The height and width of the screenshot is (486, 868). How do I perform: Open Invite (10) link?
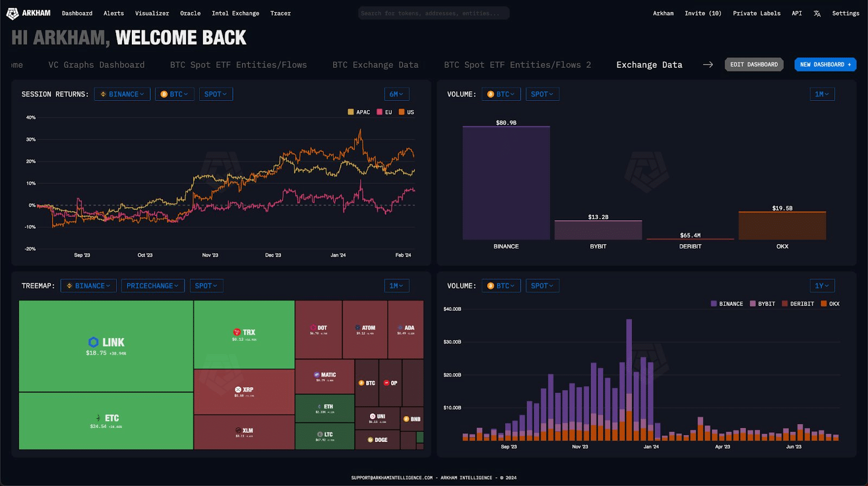pyautogui.click(x=703, y=14)
